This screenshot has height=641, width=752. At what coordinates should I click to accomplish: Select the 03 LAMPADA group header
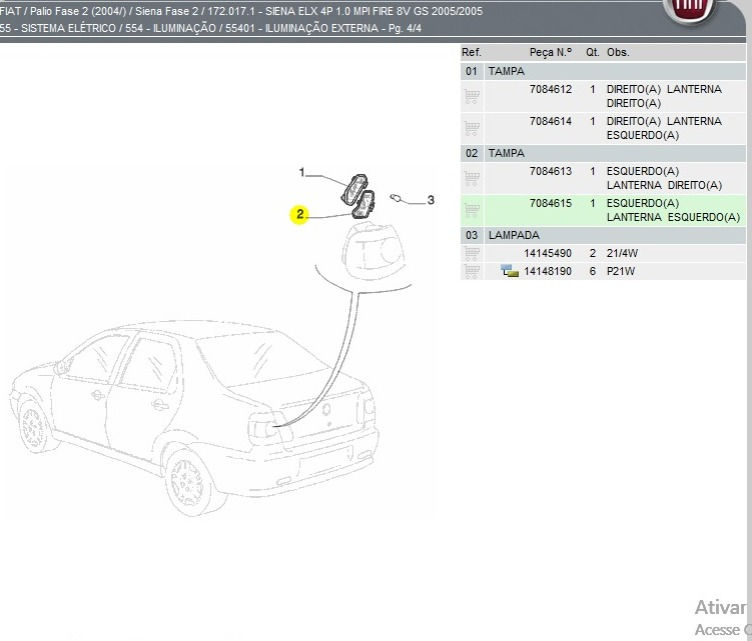pos(603,235)
